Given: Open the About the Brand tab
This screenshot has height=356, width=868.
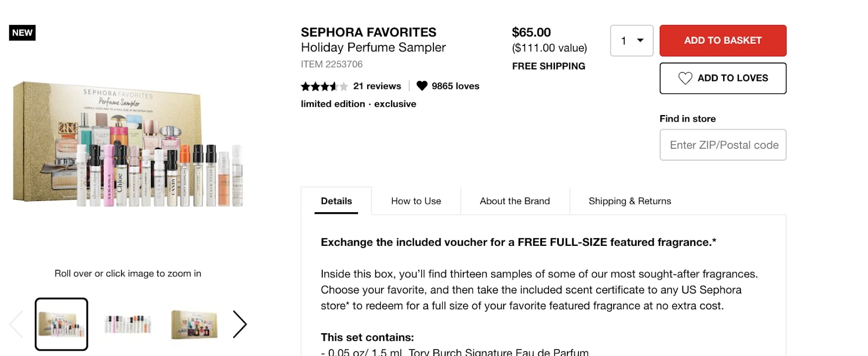Looking at the screenshot, I should 514,201.
